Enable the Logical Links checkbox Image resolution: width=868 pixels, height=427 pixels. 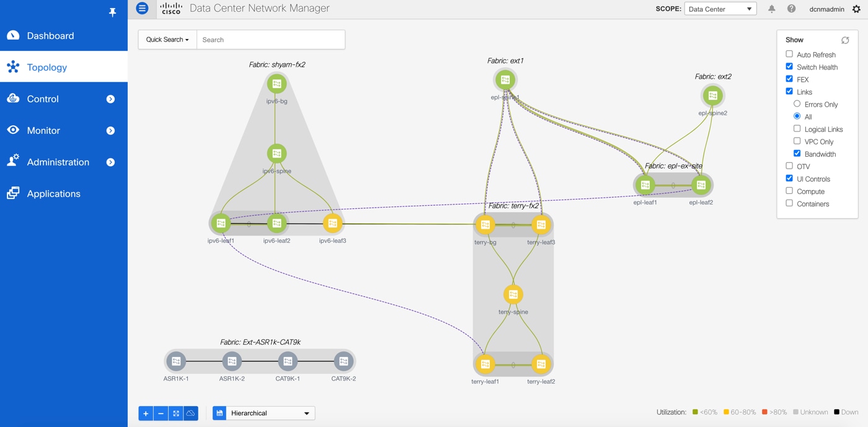click(x=797, y=128)
